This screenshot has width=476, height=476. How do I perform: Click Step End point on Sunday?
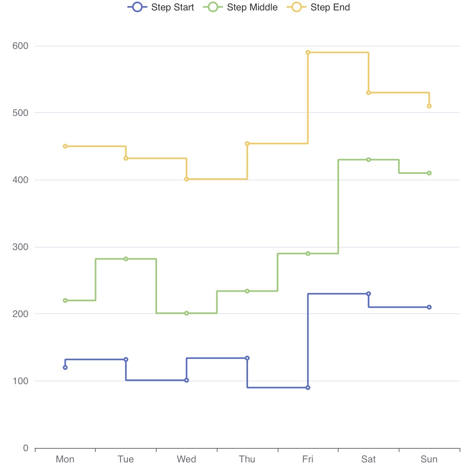click(x=429, y=106)
